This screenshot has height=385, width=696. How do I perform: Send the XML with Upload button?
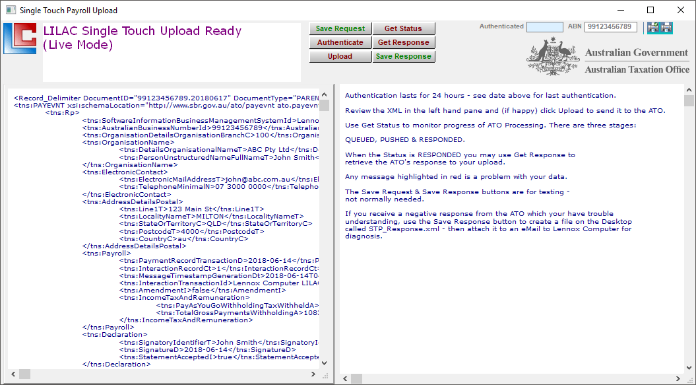(340, 56)
